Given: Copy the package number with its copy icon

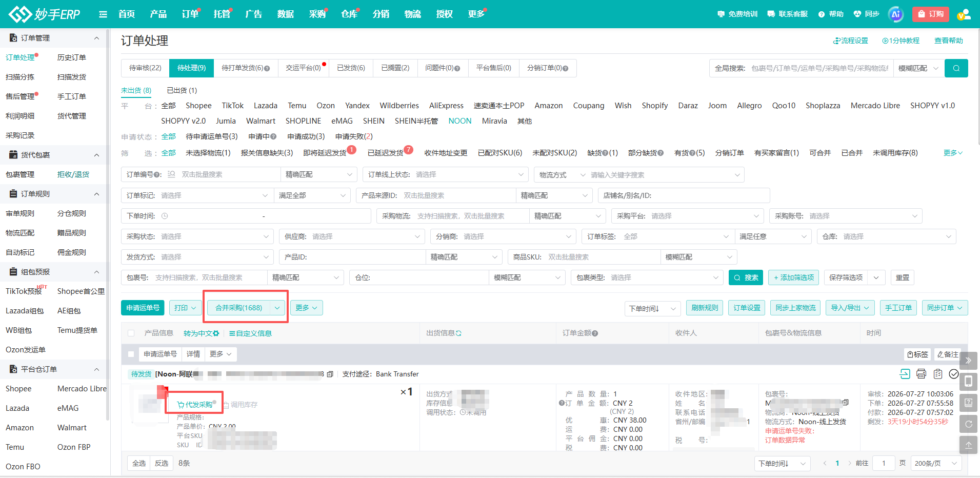Looking at the screenshot, I should coord(845,403).
